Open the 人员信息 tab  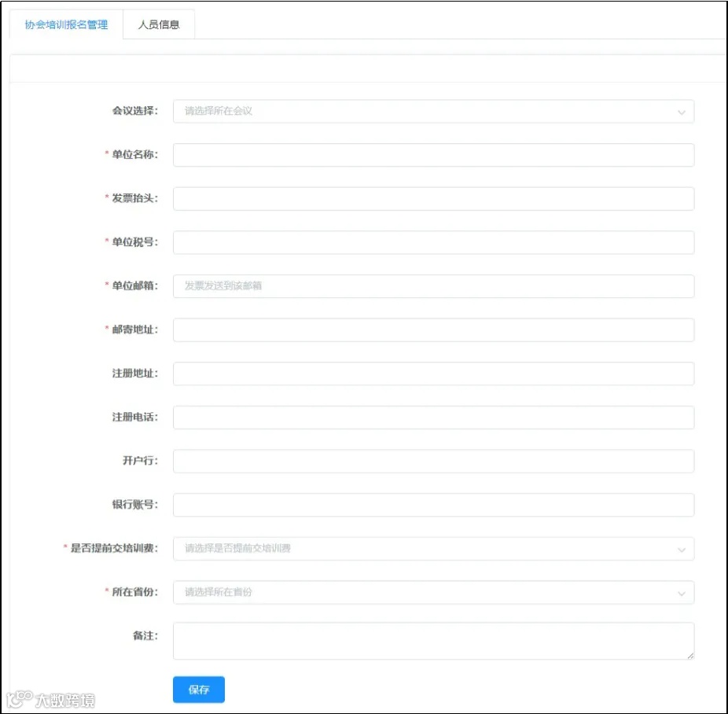pyautogui.click(x=159, y=24)
